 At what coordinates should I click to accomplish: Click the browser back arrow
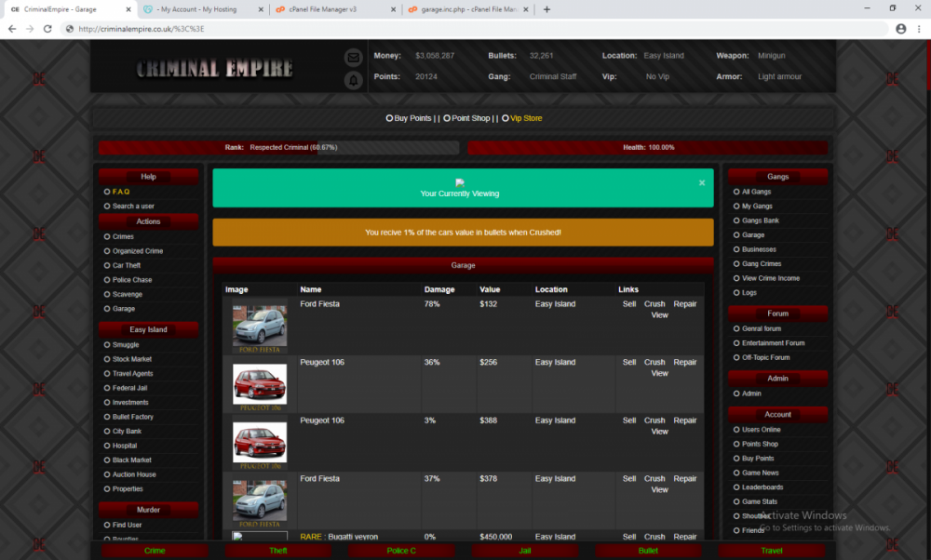12,29
